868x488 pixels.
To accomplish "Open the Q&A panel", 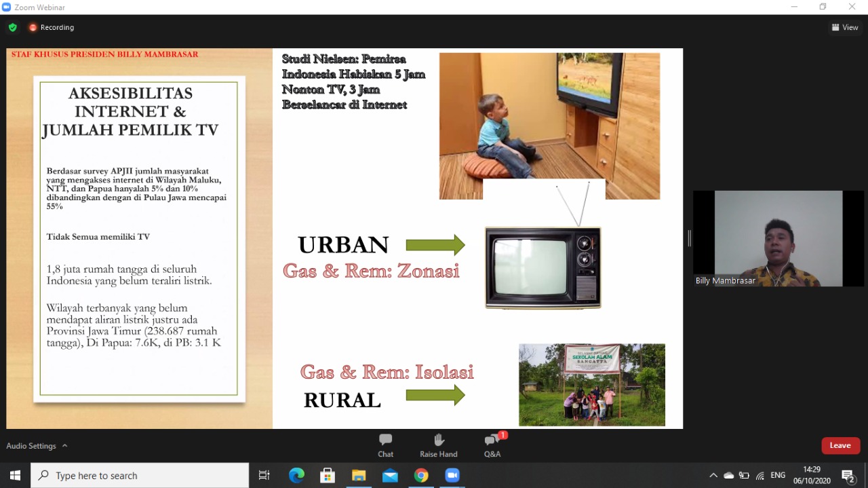I will pos(492,445).
